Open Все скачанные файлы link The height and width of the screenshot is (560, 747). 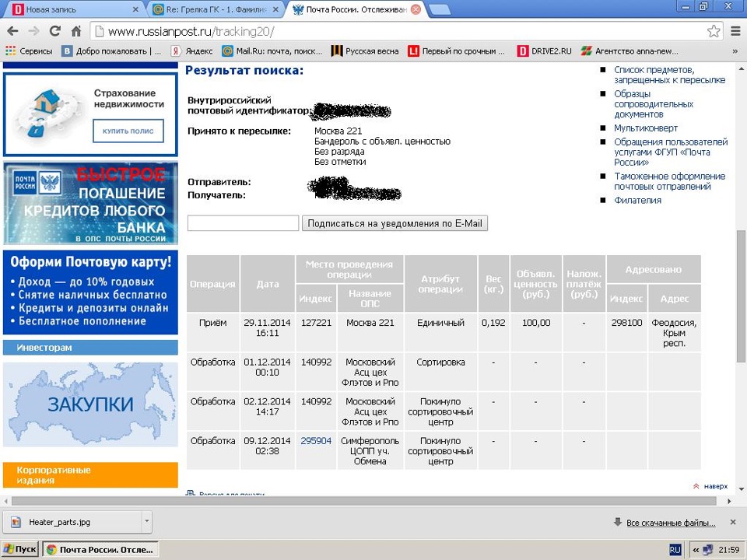pos(671,523)
